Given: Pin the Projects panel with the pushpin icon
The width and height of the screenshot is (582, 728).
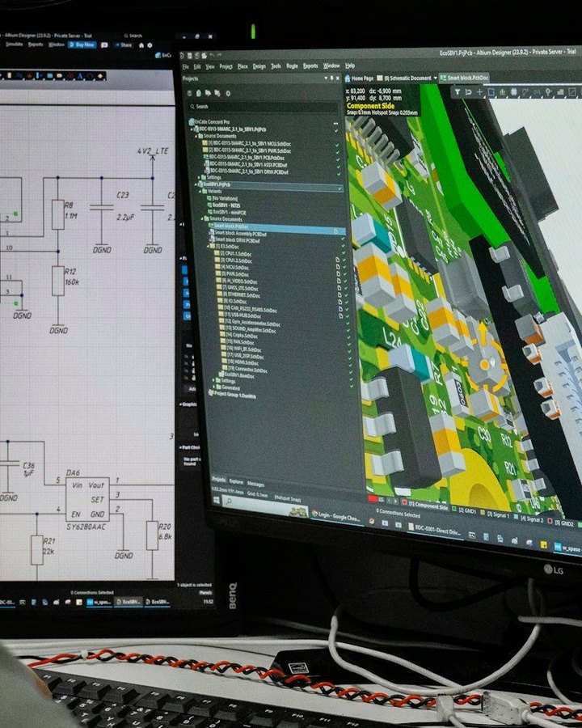Looking at the screenshot, I should click(331, 78).
